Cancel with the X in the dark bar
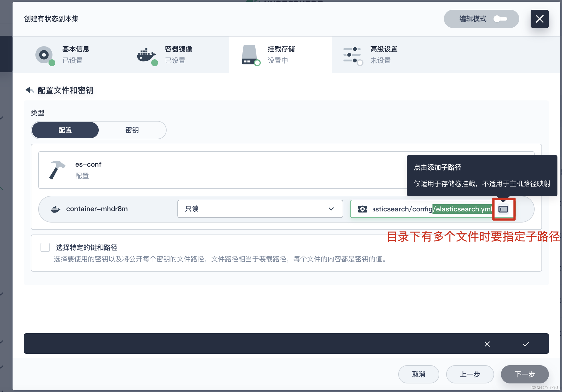Image resolution: width=562 pixels, height=392 pixels. coord(487,344)
